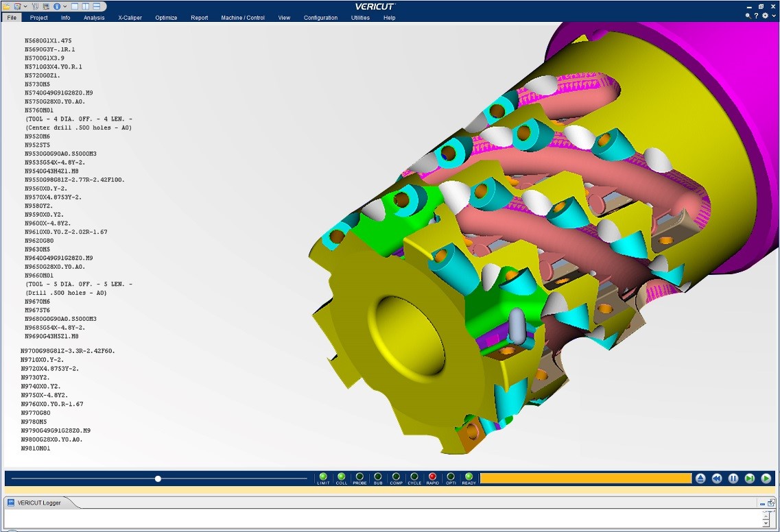
Task: Expand the info icon dropdown arrow
Action: pyautogui.click(x=64, y=6)
